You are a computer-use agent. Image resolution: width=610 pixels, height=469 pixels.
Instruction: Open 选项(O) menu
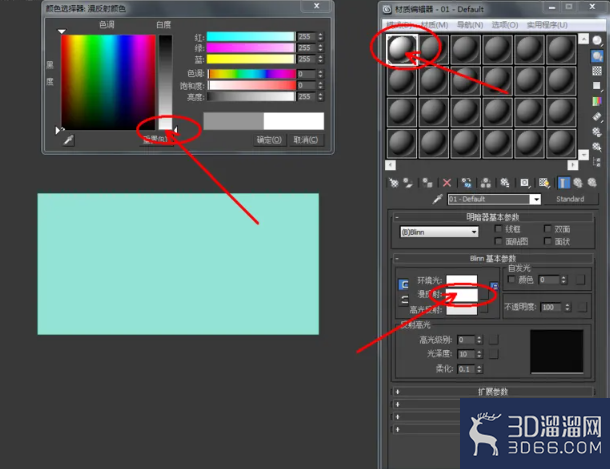(x=505, y=25)
